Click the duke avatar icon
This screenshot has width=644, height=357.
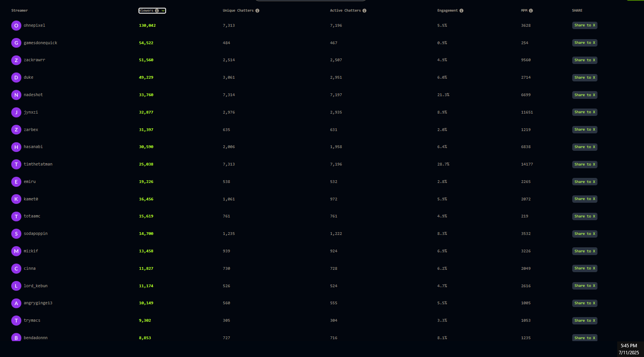click(x=16, y=78)
